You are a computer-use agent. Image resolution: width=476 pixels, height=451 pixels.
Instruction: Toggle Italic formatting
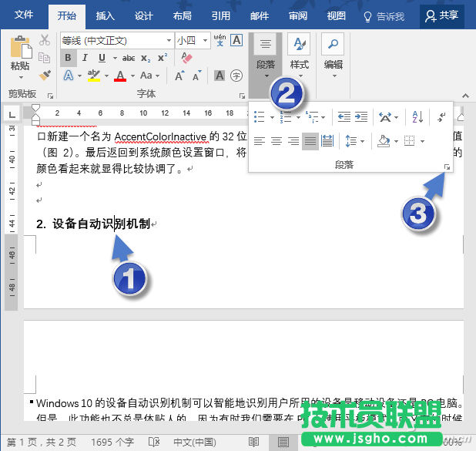point(85,58)
